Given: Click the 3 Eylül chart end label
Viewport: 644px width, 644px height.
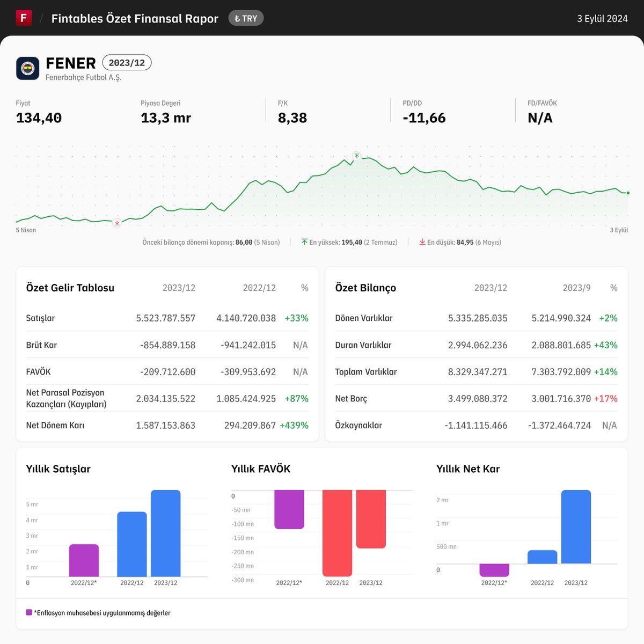Looking at the screenshot, I should [x=619, y=230].
